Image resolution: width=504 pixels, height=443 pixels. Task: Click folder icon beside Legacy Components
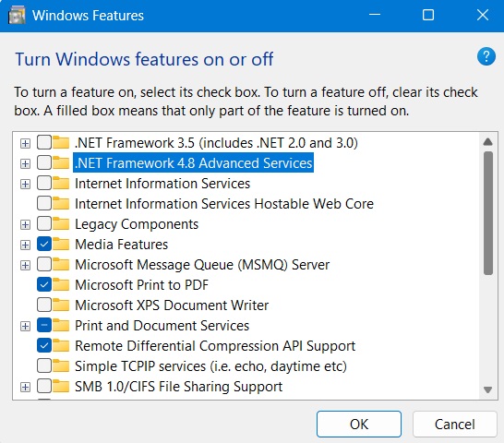61,224
